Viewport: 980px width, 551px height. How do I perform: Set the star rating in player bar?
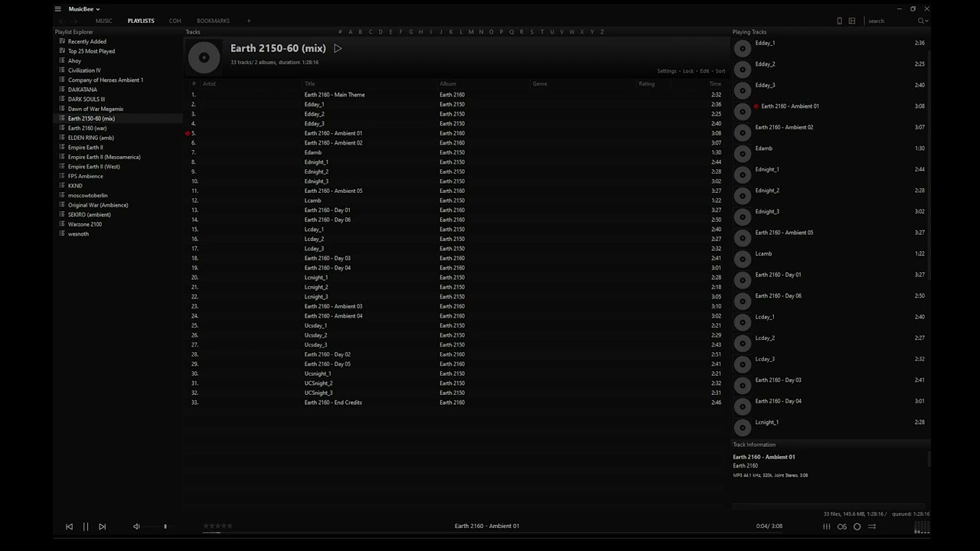[217, 526]
